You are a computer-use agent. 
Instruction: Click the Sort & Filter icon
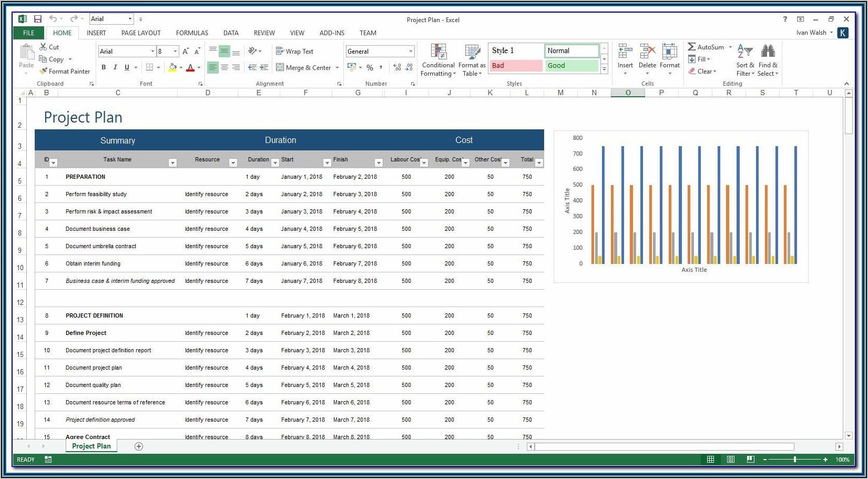coord(744,52)
